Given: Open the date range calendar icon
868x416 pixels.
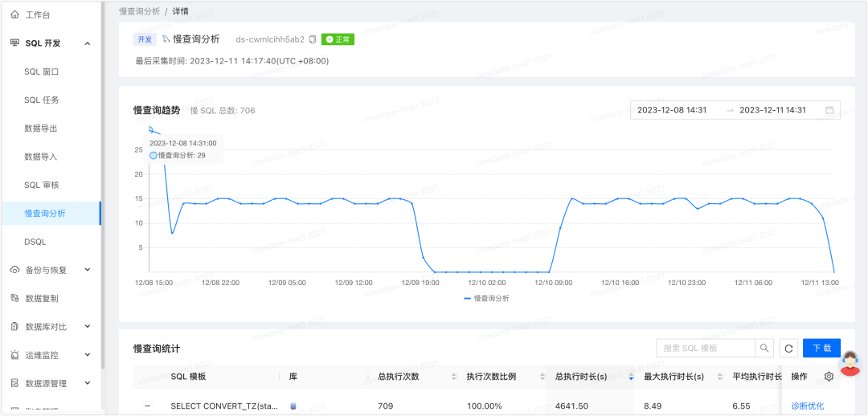Looking at the screenshot, I should (829, 110).
